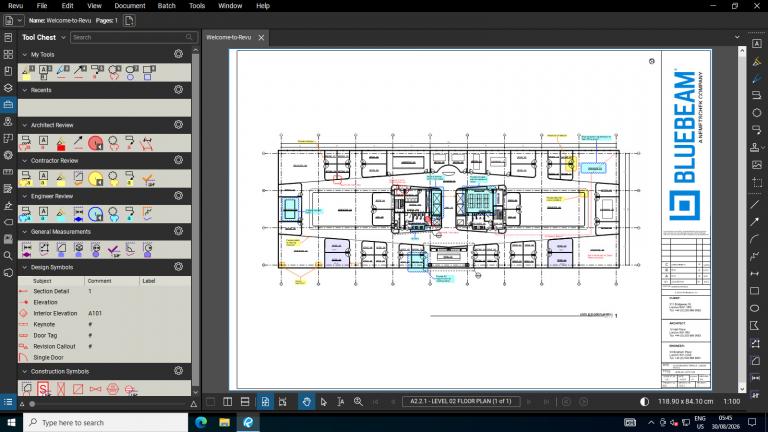Toggle the Dimmer half-circle icon
Viewport: 768px width, 432px height.
click(645, 402)
